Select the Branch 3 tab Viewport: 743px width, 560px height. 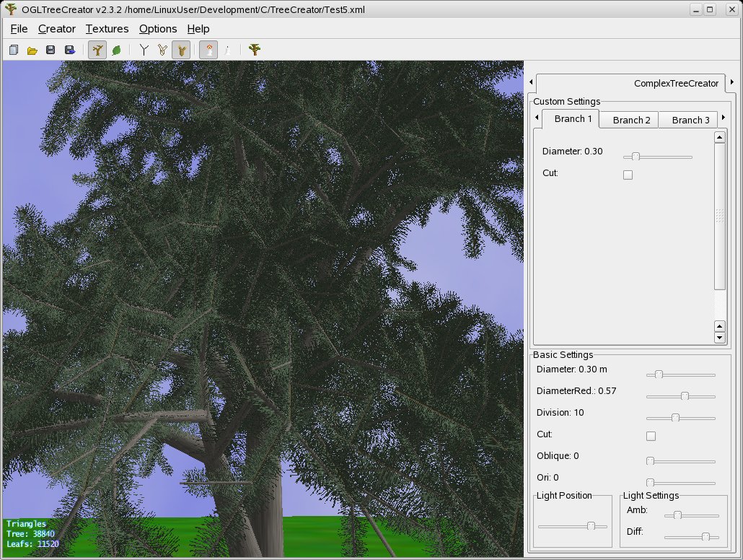[x=690, y=120]
